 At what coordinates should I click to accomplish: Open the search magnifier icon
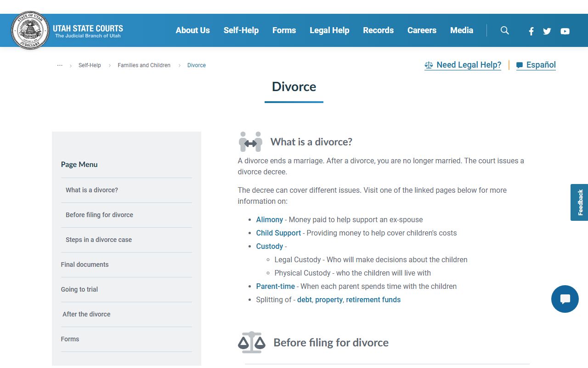pyautogui.click(x=504, y=30)
